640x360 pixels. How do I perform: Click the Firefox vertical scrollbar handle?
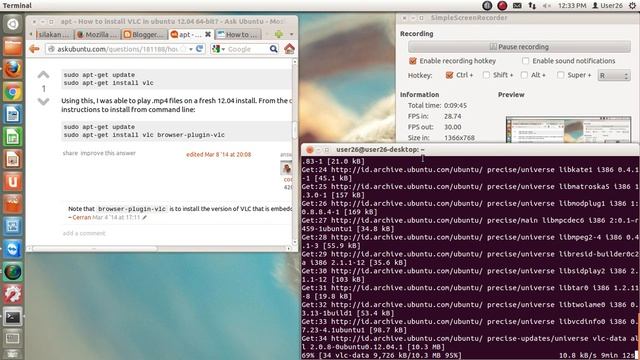click(x=295, y=130)
